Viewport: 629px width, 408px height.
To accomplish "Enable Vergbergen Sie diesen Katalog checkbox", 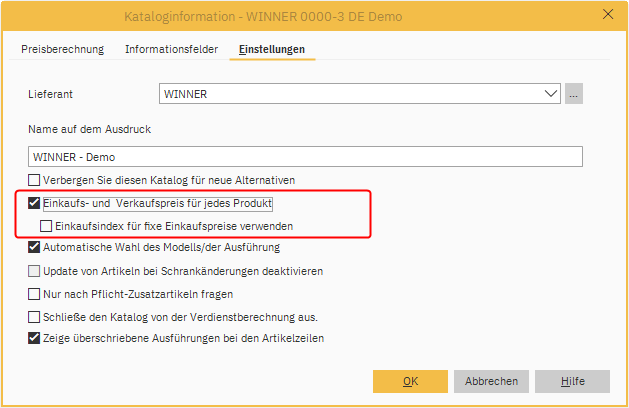I will point(35,180).
